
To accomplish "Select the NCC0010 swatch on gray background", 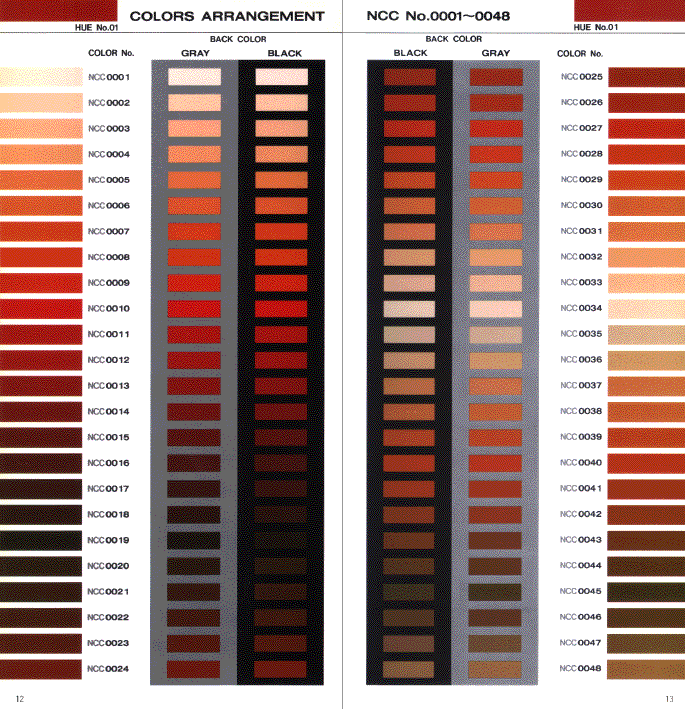I will click(194, 309).
